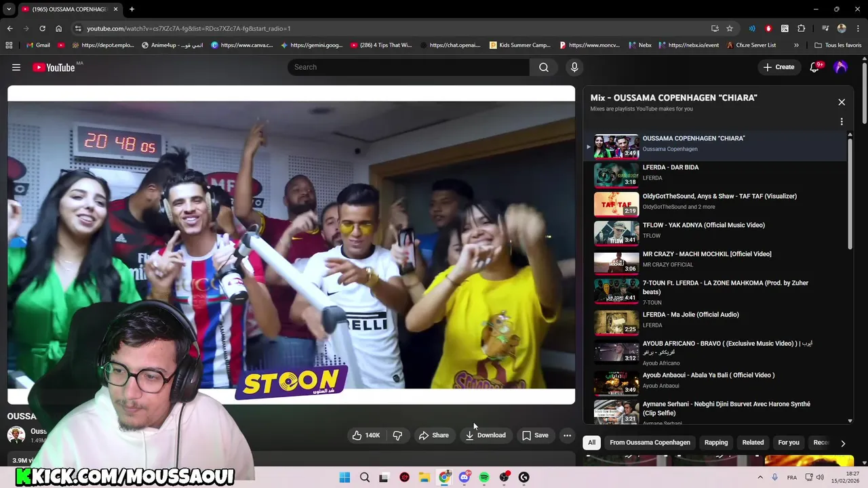Image resolution: width=868 pixels, height=488 pixels.
Task: Show next filter chips arrow
Action: 843,443
